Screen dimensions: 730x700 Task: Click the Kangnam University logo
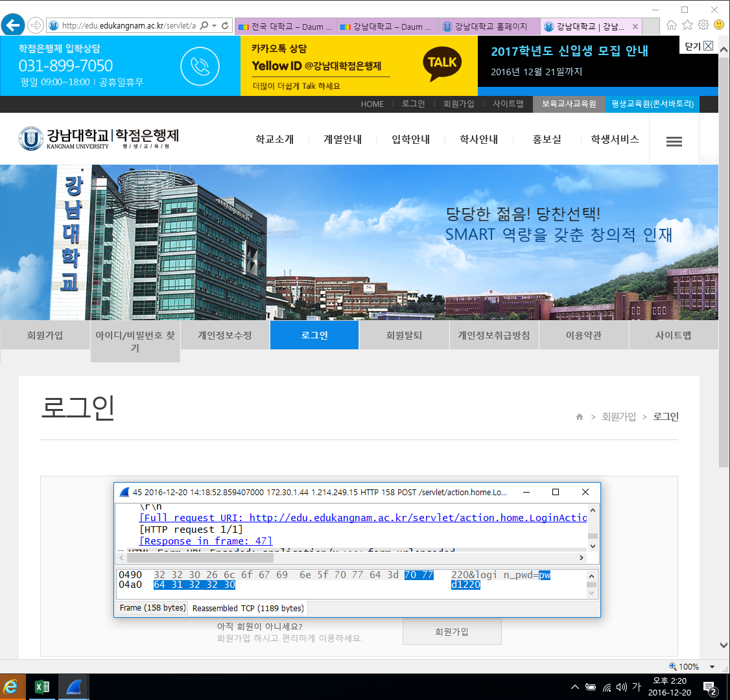point(99,138)
